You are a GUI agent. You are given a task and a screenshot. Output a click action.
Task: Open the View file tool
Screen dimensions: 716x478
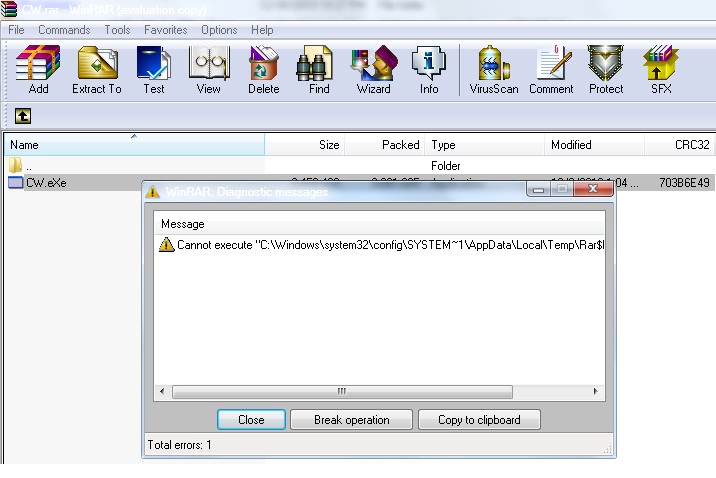pos(208,70)
